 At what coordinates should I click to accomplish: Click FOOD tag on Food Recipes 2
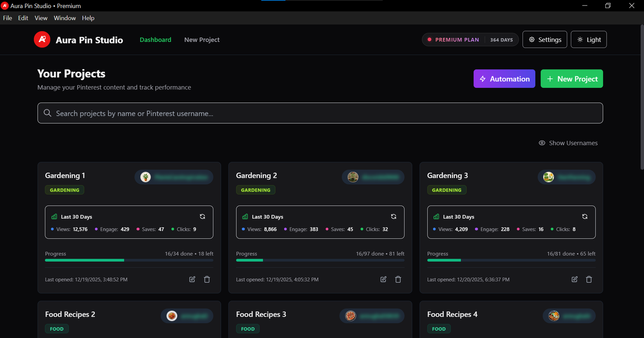pos(57,329)
